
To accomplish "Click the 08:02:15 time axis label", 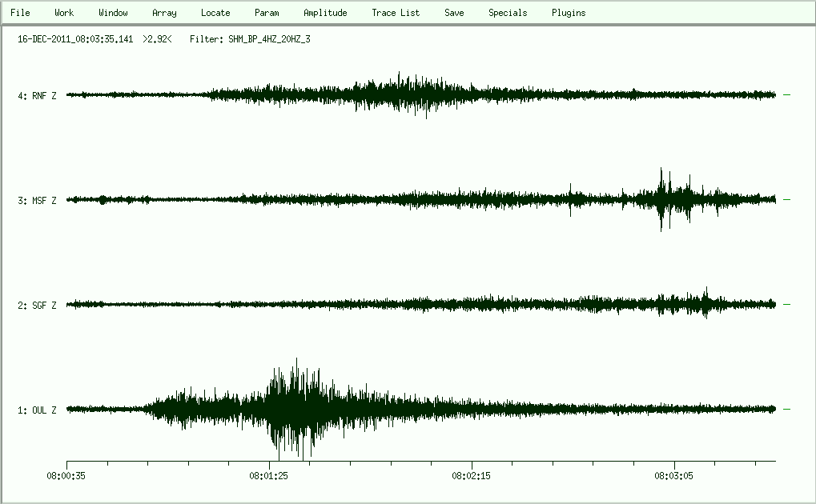I will (x=472, y=475).
